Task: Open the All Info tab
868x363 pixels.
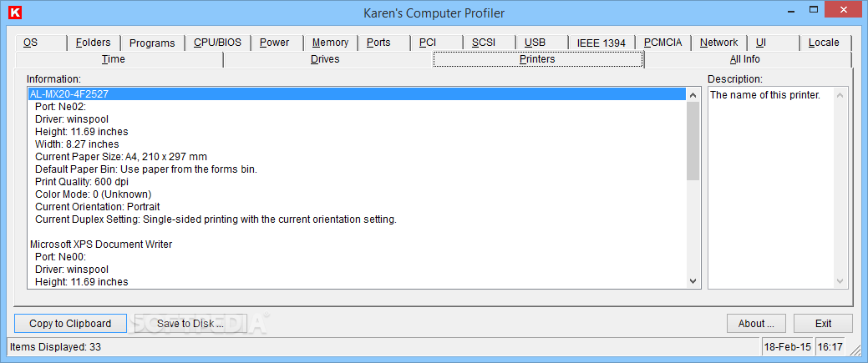Action: click(748, 59)
